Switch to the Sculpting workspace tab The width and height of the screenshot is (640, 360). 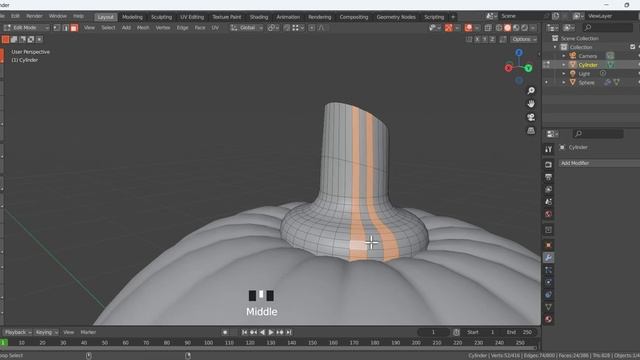[x=161, y=17]
